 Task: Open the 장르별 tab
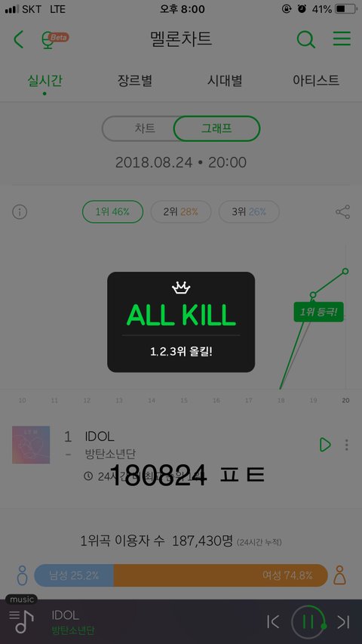(x=135, y=81)
